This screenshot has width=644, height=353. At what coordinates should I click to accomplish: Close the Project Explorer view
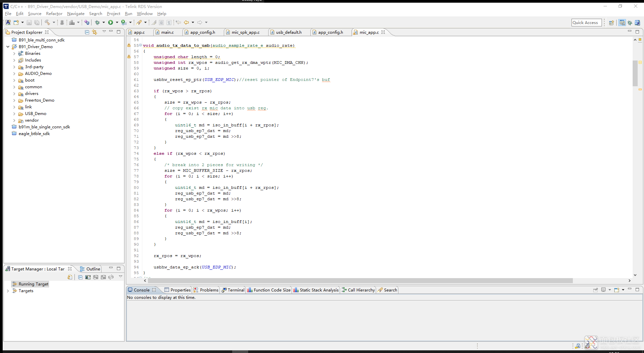coord(47,32)
